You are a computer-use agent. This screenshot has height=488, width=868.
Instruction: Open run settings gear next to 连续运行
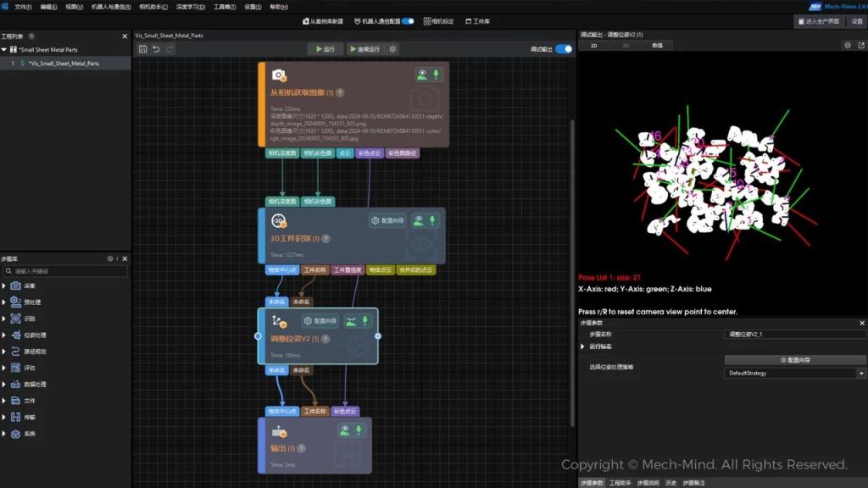[x=392, y=49]
